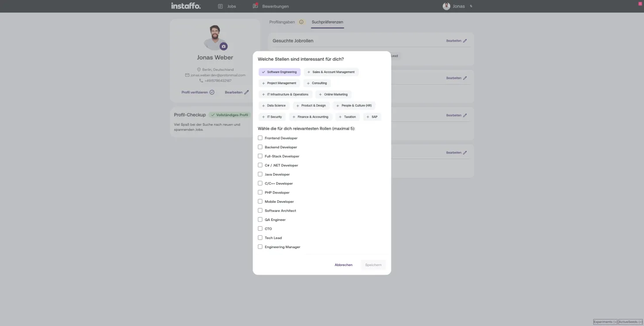644x326 pixels.
Task: Switch to the Profilangaben tab
Action: point(282,22)
